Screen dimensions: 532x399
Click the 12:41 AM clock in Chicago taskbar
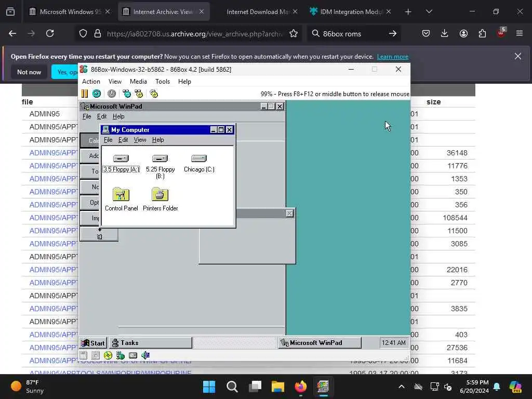tap(394, 343)
